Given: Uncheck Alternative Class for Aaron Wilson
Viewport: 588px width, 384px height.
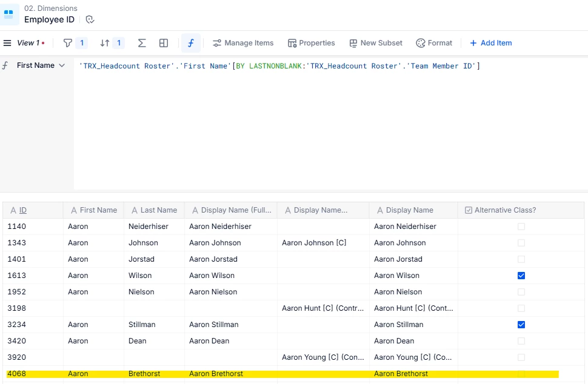Looking at the screenshot, I should coord(521,276).
